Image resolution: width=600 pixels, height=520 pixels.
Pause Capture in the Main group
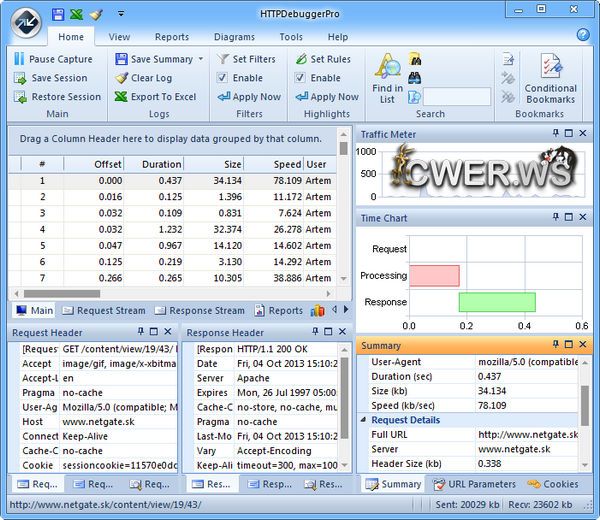point(54,59)
